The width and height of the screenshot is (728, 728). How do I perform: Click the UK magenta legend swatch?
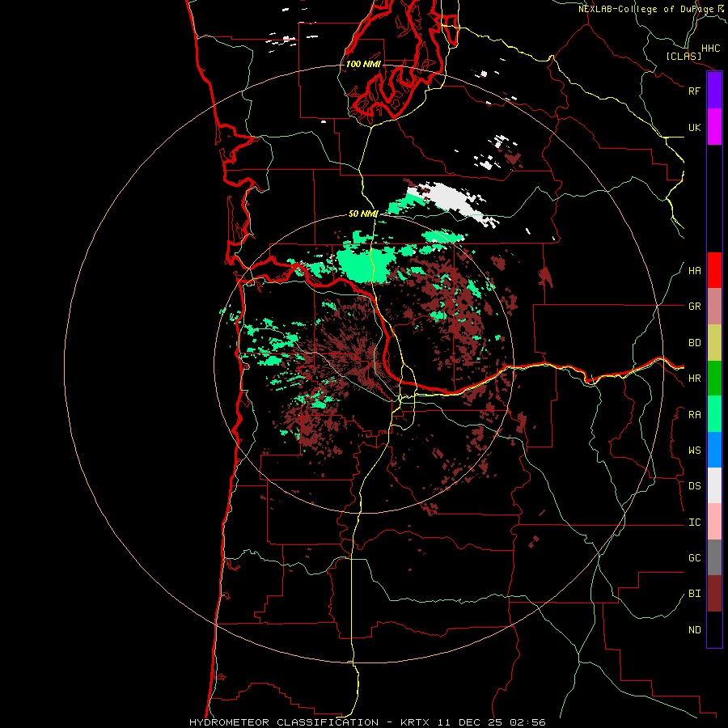[x=714, y=127]
